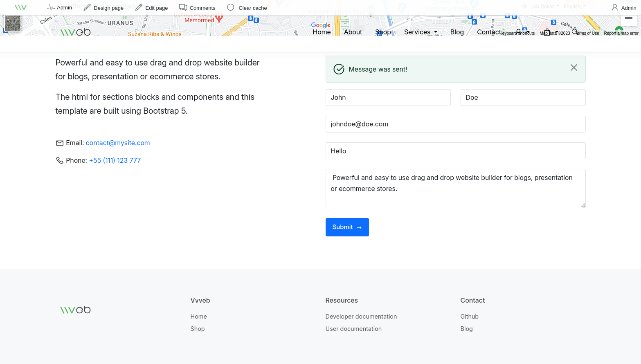Image resolution: width=641 pixels, height=364 pixels.
Task: Open the user account dropdown in navbar
Action: tap(520, 31)
